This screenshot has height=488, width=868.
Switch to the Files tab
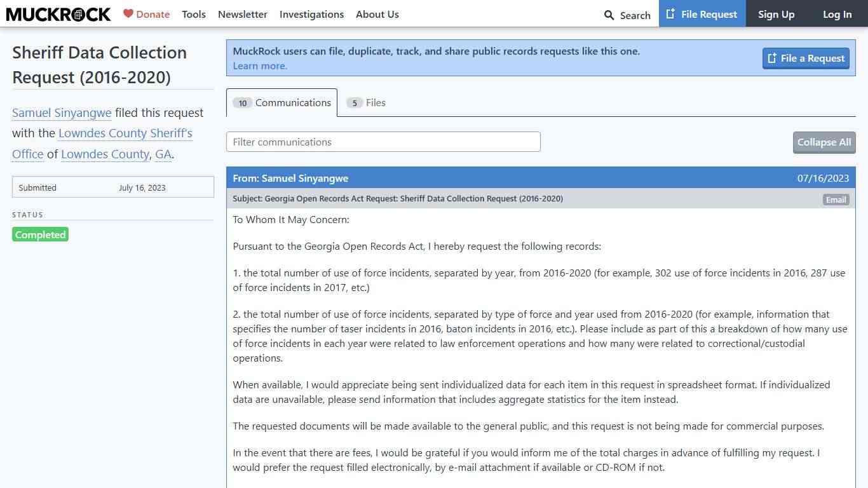coord(367,103)
